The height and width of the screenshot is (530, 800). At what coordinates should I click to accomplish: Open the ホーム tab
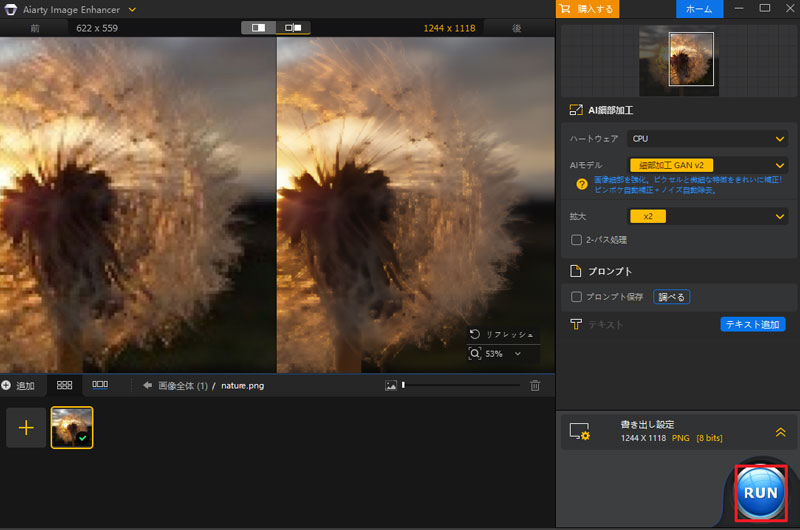[x=699, y=9]
